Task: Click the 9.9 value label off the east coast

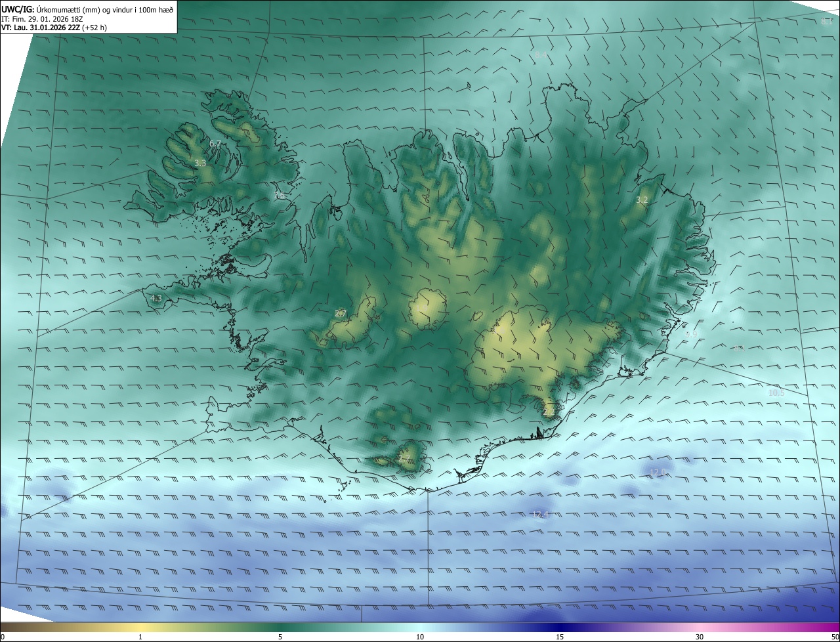Action: pyautogui.click(x=691, y=334)
